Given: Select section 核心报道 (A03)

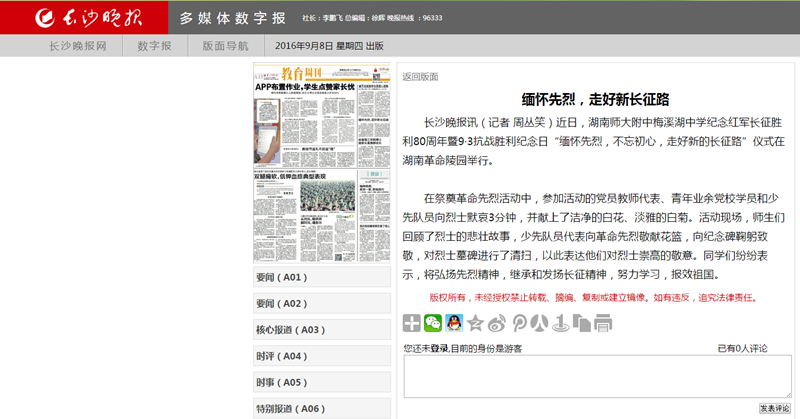Looking at the screenshot, I should (322, 330).
